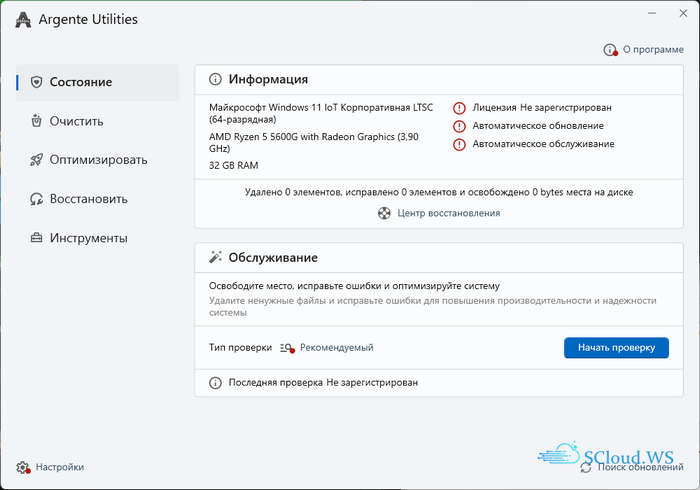700x490 pixels.
Task: Click the AMD Ryzen 5 5600G processor text
Action: click(314, 143)
